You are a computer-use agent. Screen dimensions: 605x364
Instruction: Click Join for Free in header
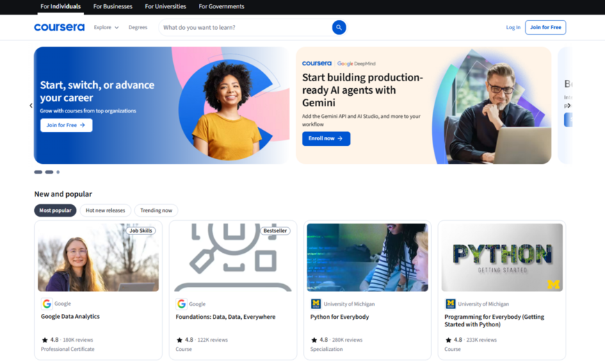546,27
